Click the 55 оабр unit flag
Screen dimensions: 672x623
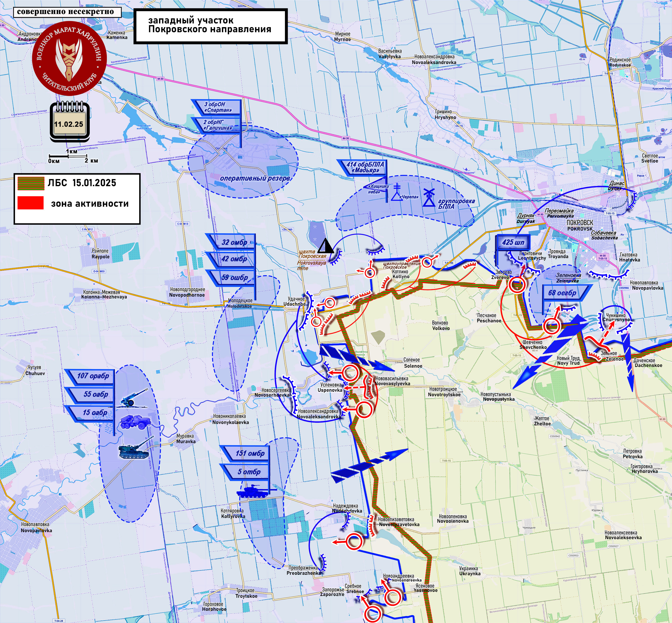click(x=90, y=394)
